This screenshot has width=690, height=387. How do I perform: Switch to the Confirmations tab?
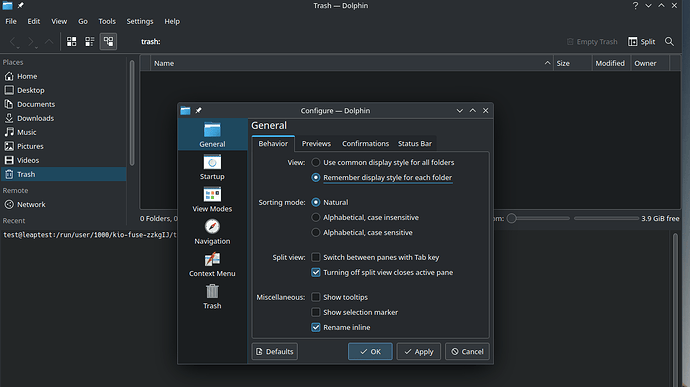click(365, 144)
